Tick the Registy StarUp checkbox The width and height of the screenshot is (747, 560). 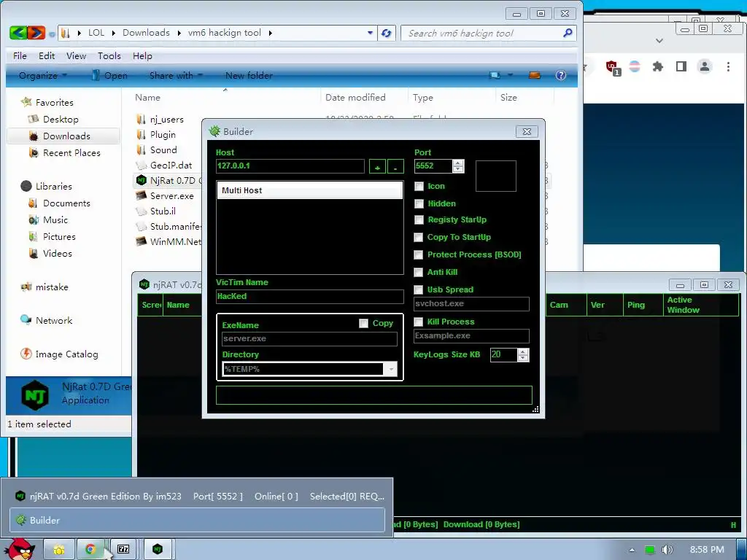(x=419, y=220)
